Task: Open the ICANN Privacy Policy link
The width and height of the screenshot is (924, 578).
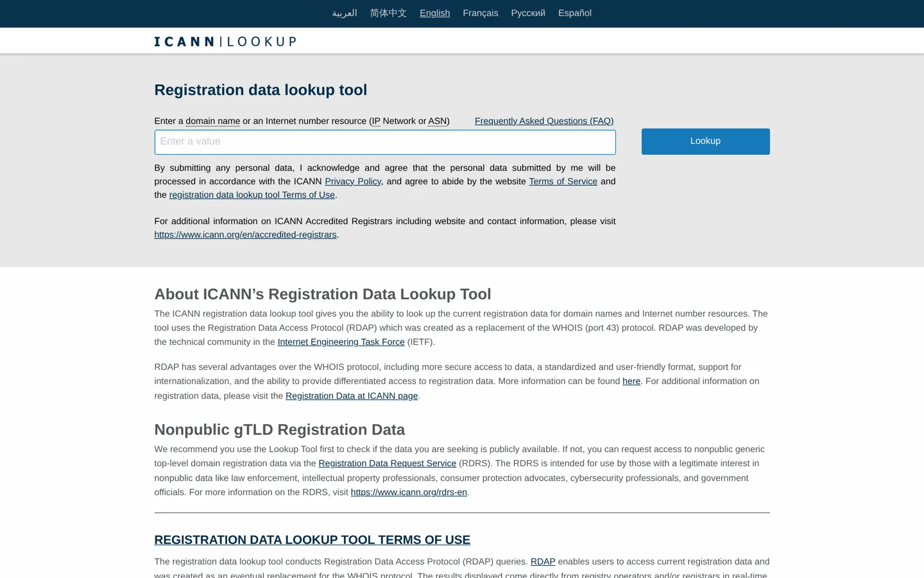Action: pyautogui.click(x=353, y=181)
